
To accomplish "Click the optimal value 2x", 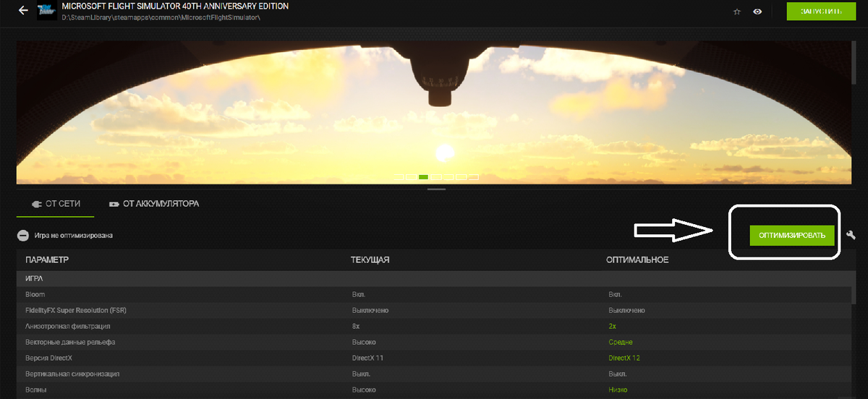I will point(613,326).
